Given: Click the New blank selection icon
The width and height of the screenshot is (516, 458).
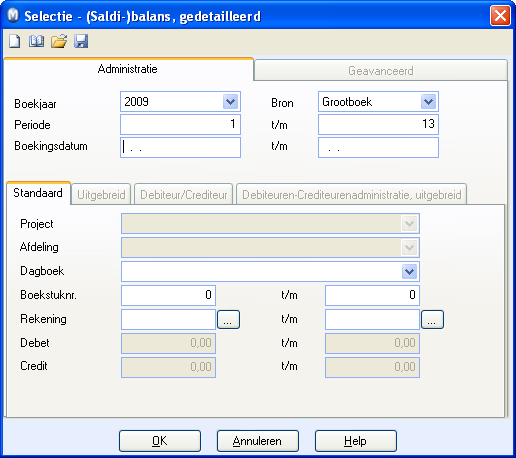Looking at the screenshot, I should pos(15,41).
